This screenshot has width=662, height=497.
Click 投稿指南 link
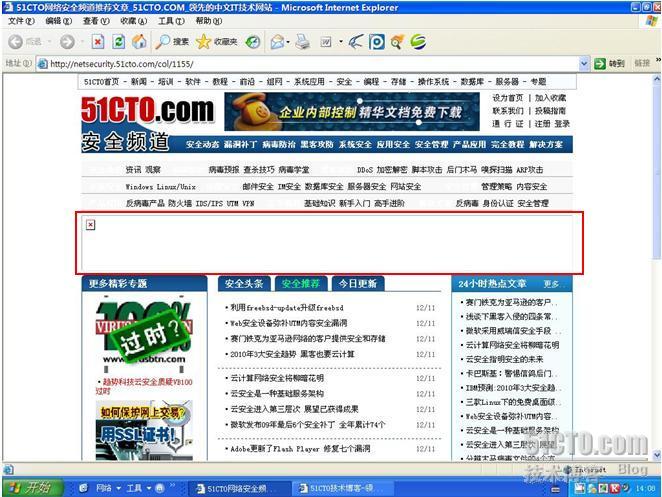[x=551, y=111]
